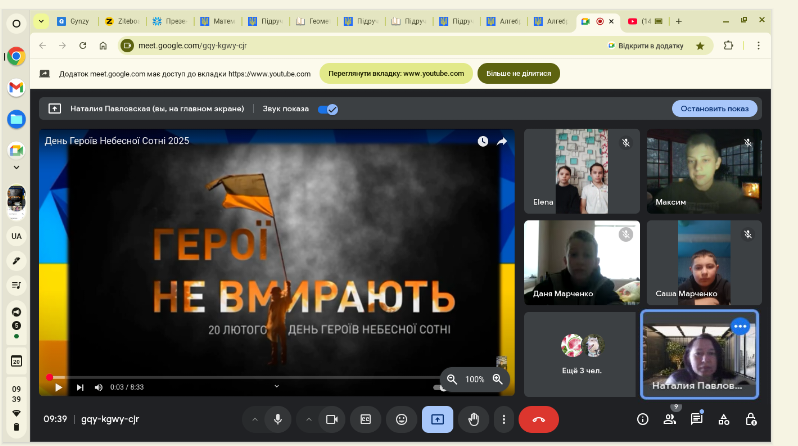Screen dimensions: 798x446
Task: Zoom in with plus magnifier
Action: [497, 379]
